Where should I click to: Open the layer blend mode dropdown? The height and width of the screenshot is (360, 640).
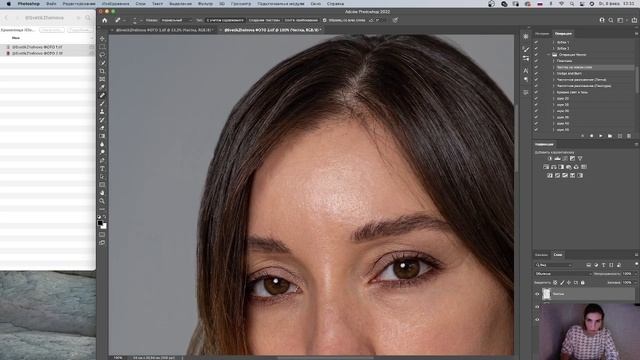(x=562, y=274)
